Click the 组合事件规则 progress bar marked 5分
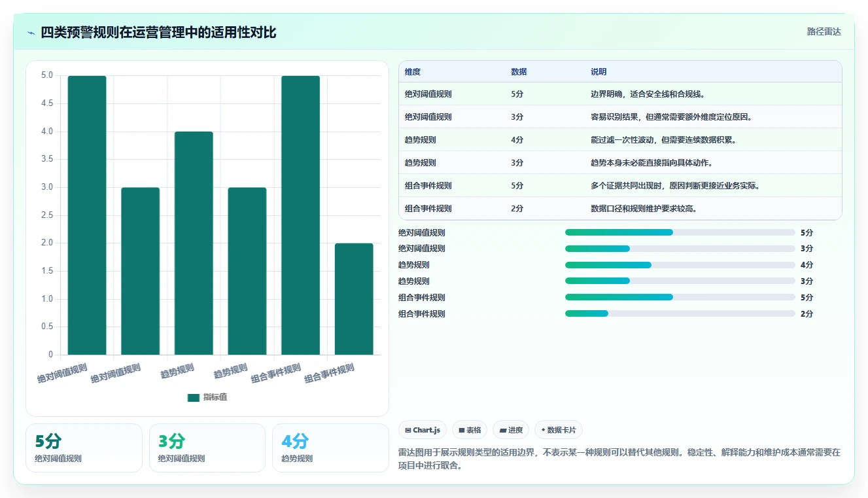The width and height of the screenshot is (868, 498). pyautogui.click(x=680, y=297)
